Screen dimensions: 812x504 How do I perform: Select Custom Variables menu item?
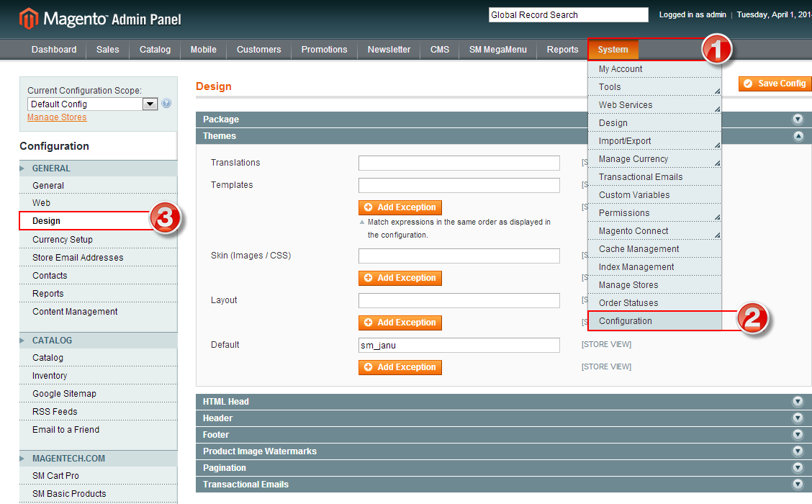[x=654, y=195]
